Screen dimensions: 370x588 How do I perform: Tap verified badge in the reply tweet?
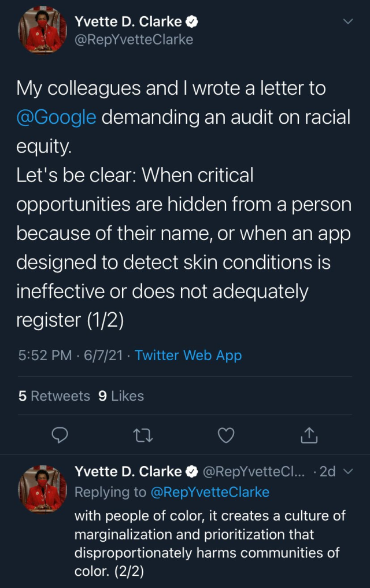pyautogui.click(x=193, y=472)
